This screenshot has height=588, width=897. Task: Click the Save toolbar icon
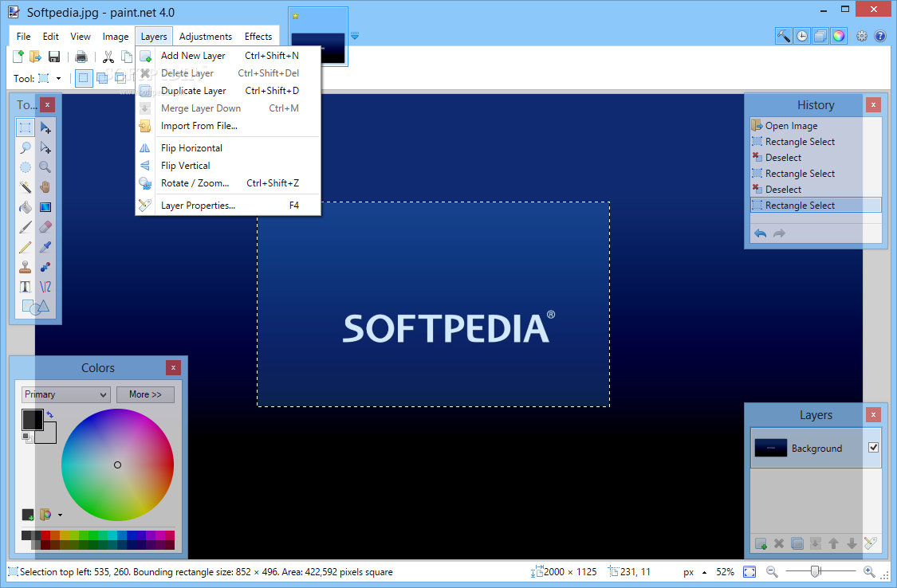pyautogui.click(x=54, y=56)
